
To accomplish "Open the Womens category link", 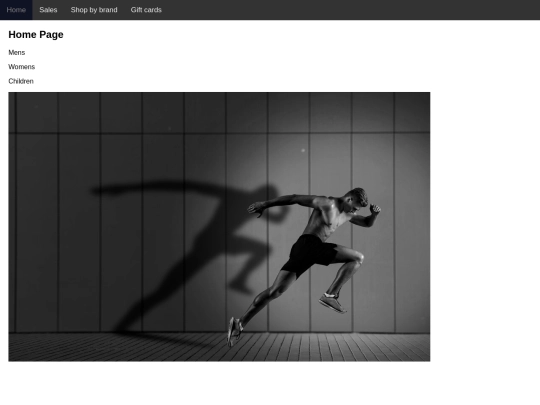I will tap(22, 67).
